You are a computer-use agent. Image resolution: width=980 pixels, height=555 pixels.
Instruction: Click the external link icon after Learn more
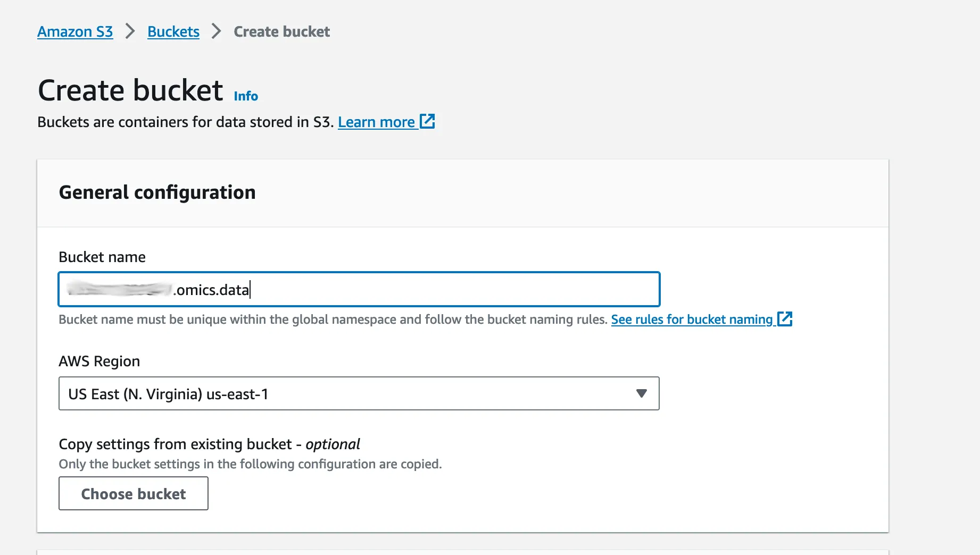[x=427, y=121]
